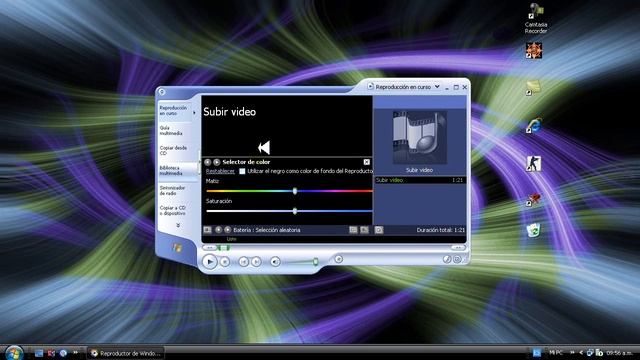Open red star game desktop shortcut
Screen dimensions: 640x360
point(534,51)
